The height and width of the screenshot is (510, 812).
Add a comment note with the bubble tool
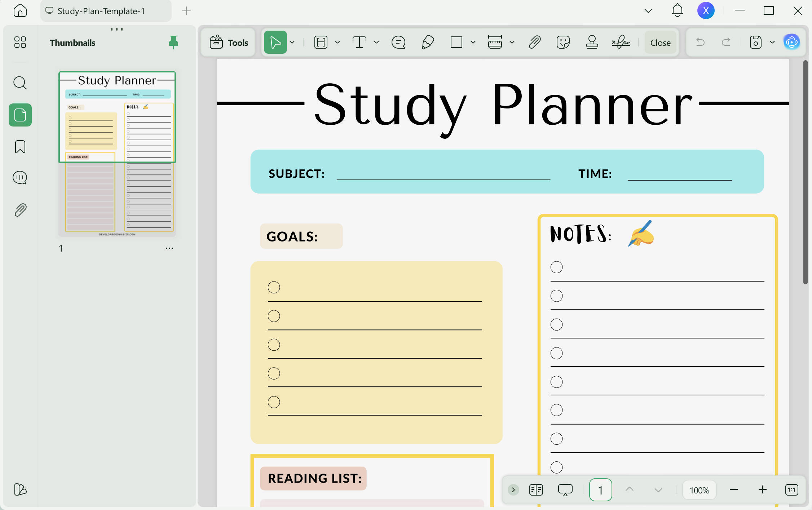coord(398,43)
